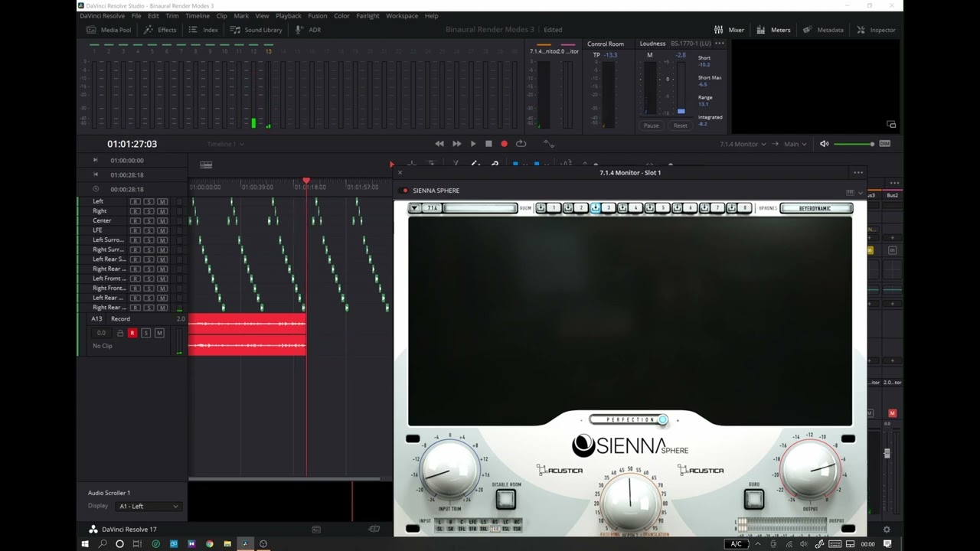Solo track A13
Viewport: 980px width, 551px height.
click(145, 333)
